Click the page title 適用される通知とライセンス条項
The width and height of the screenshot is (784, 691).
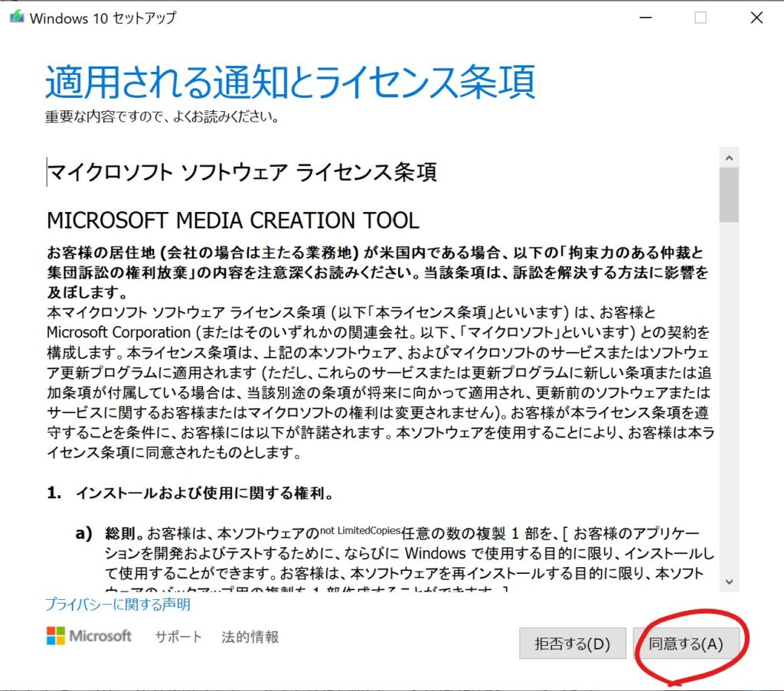point(290,81)
